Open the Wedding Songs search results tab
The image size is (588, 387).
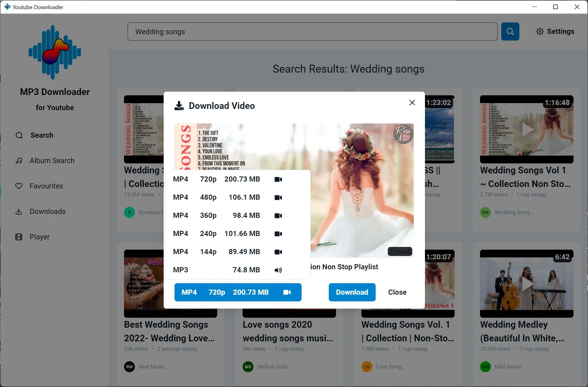point(348,69)
